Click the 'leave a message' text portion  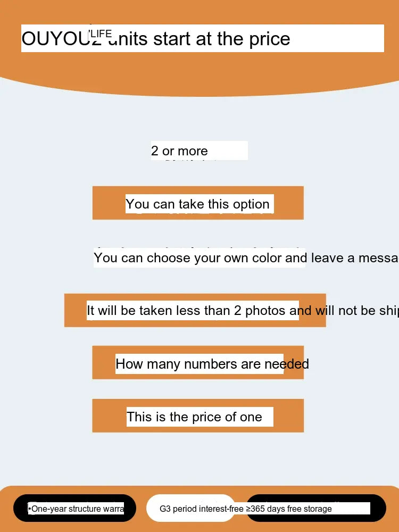355,258
